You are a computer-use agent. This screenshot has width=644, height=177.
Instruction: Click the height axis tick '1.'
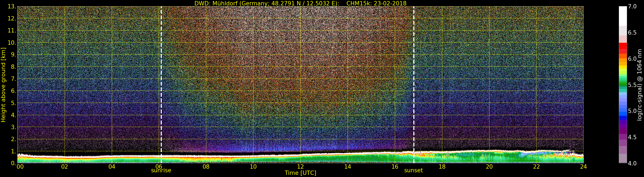pos(14,151)
